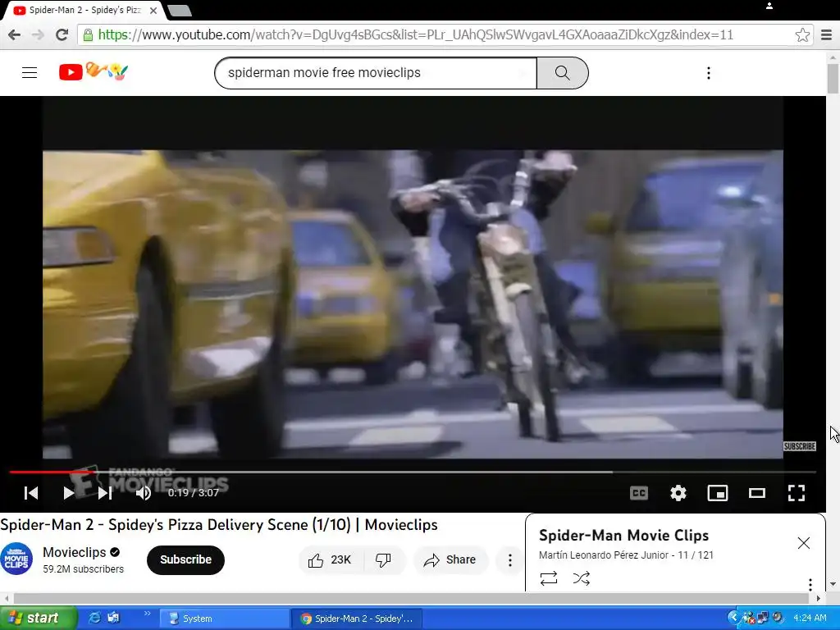
Task: Click the SUBSCRIBE watermark in the video
Action: [799, 446]
